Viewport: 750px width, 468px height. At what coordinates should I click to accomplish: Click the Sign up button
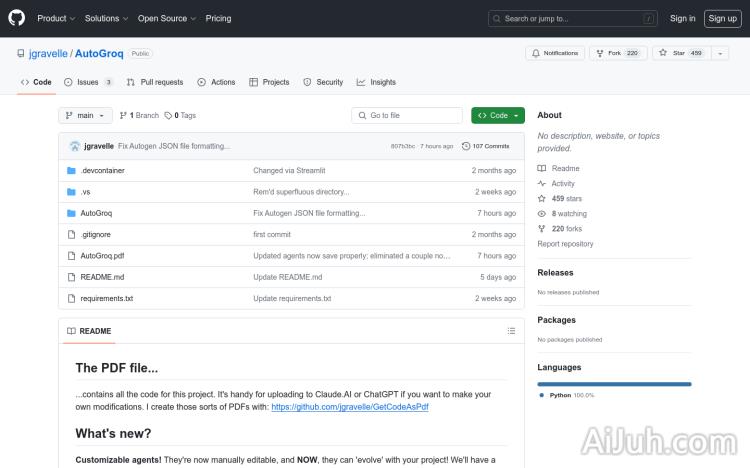pyautogui.click(x=720, y=18)
